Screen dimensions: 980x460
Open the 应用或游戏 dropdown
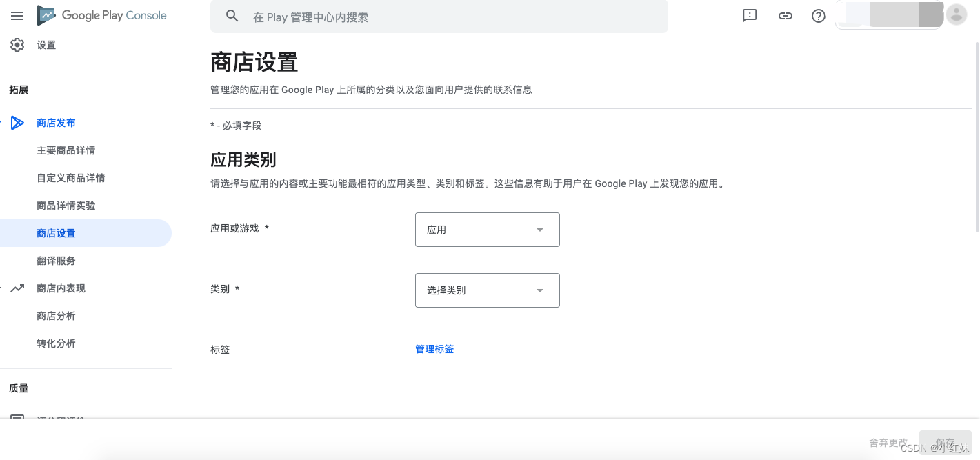pos(487,230)
